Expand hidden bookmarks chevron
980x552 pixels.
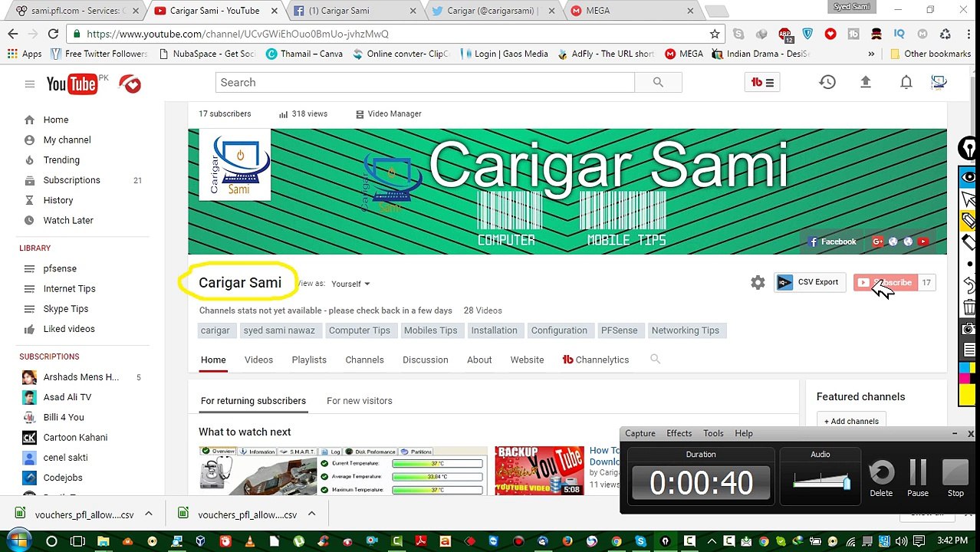pyautogui.click(x=871, y=54)
